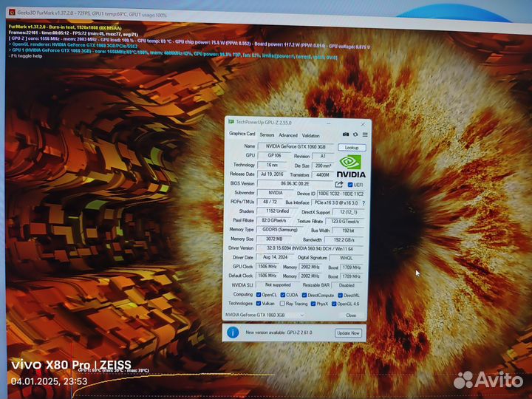This screenshot has width=532, height=399.
Task: Click the Resizable BAR field Disabled
Action: pos(347,285)
